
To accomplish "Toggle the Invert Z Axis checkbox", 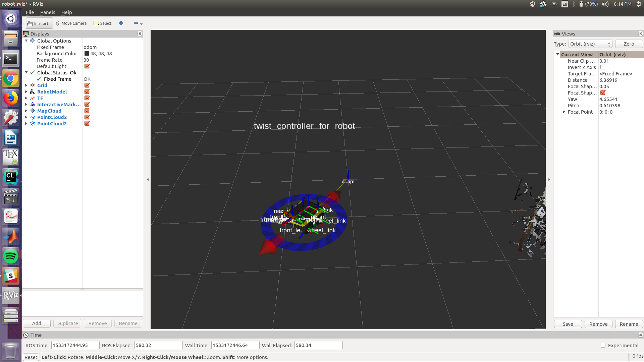I will pyautogui.click(x=603, y=67).
